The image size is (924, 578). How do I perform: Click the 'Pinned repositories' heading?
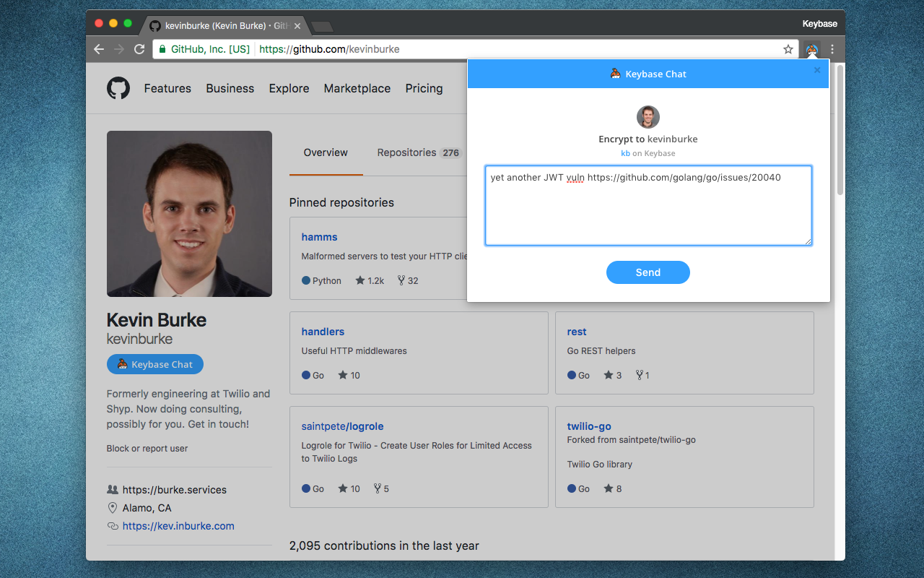click(x=341, y=202)
